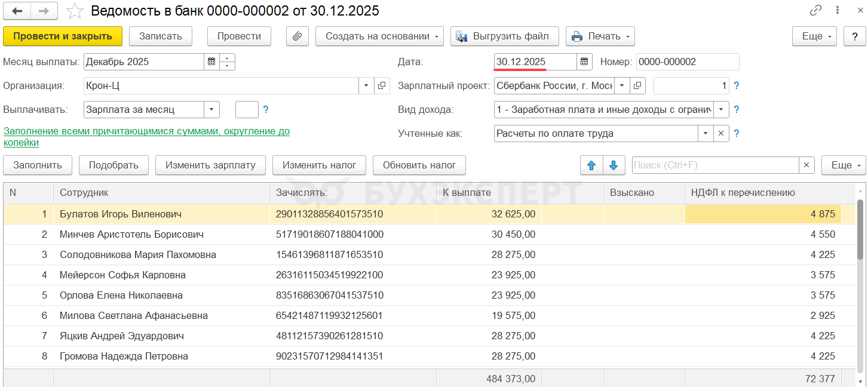Open the Печать menu
The height and width of the screenshot is (387, 868).
(600, 36)
